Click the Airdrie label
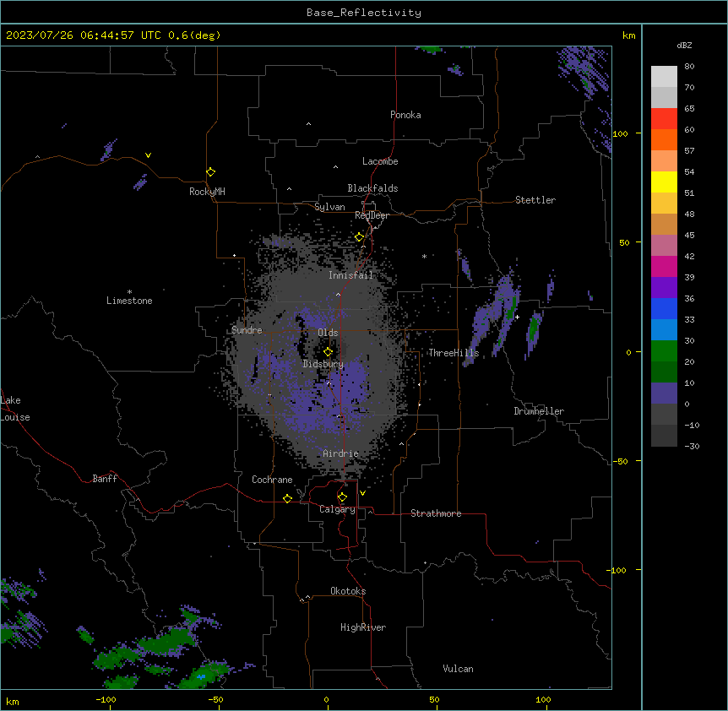The height and width of the screenshot is (711, 728). click(x=341, y=453)
